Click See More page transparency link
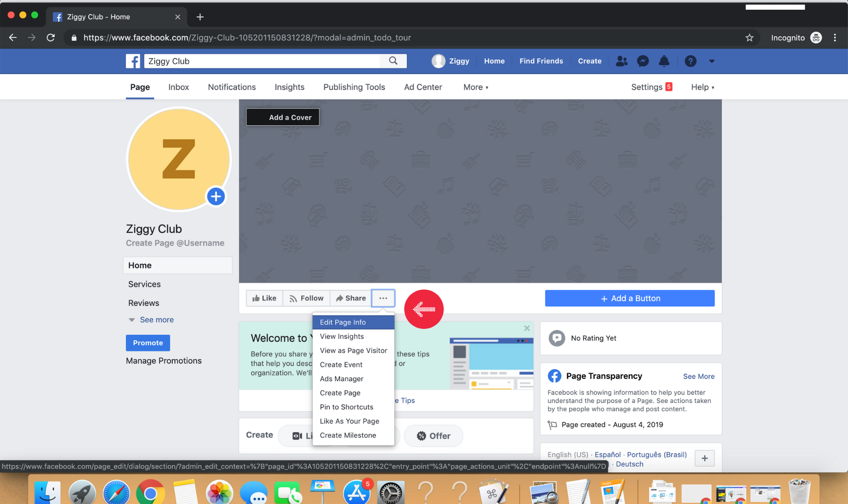Image resolution: width=848 pixels, height=504 pixels. 699,376
